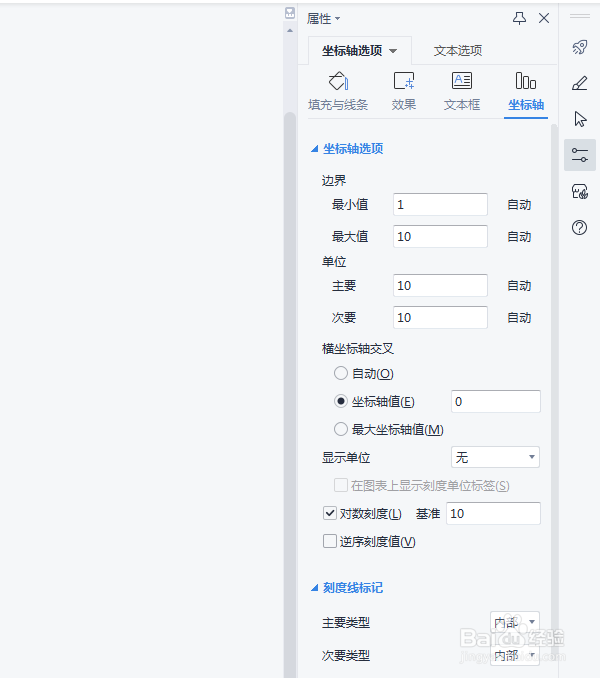Click 自动 next to 最大值
Viewport: 600px width, 678px height.
(519, 237)
